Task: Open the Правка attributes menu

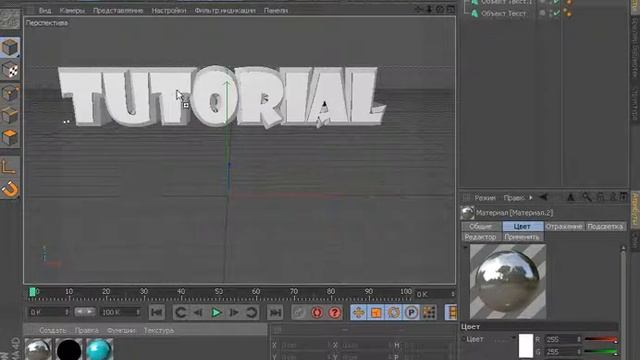Action: coord(514,198)
